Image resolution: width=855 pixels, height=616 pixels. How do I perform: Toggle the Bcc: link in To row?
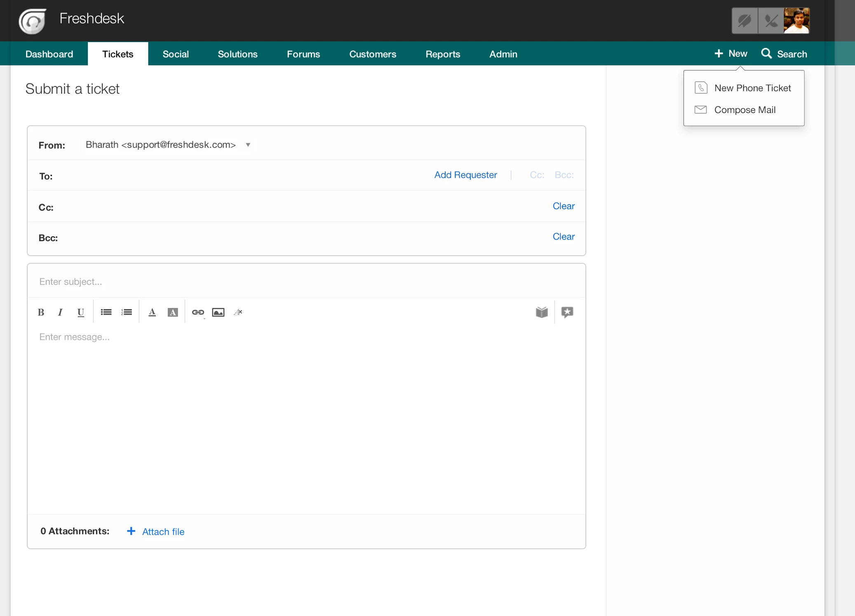(564, 175)
